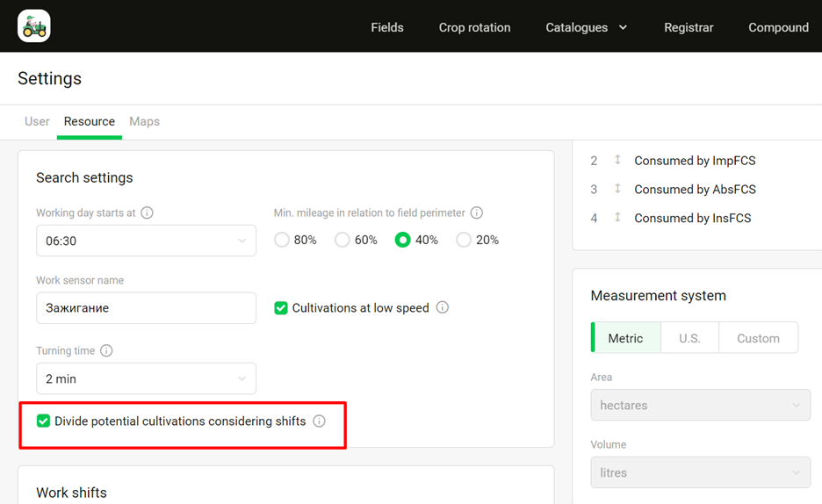Select the 80% mileage radio option
This screenshot has height=504, width=822.
(x=282, y=240)
